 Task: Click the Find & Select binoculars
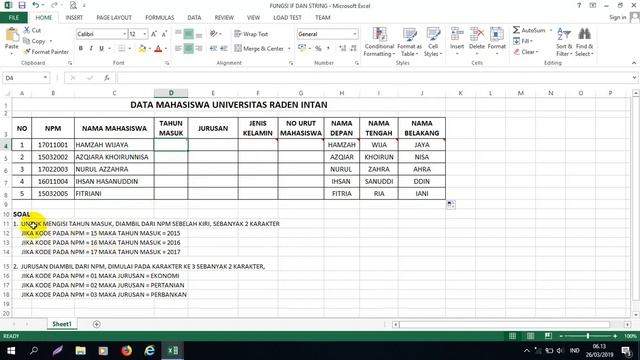584,34
